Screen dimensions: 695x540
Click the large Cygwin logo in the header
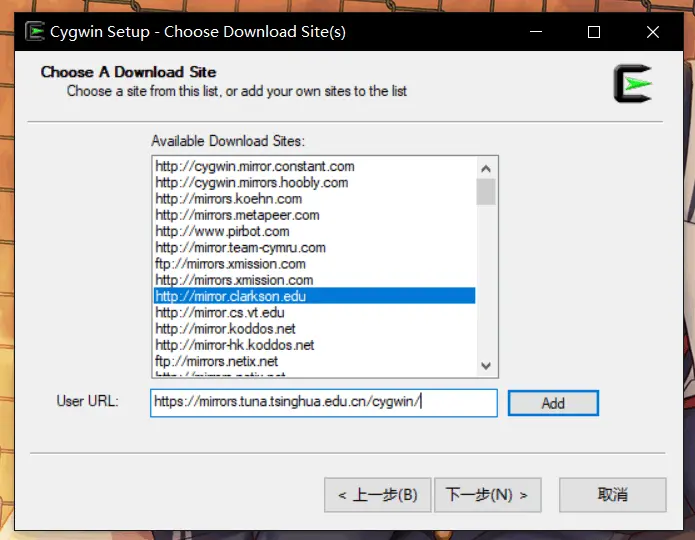coord(633,83)
